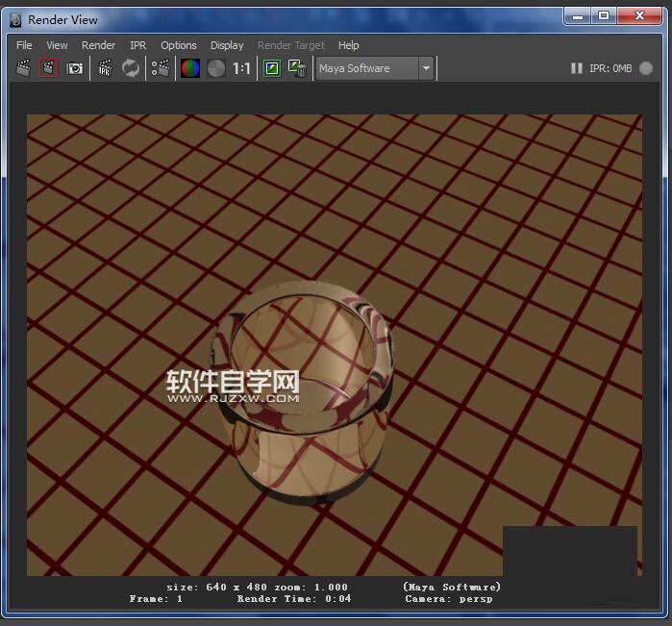
Task: Pause IPR tuning with pause icon
Action: [577, 68]
